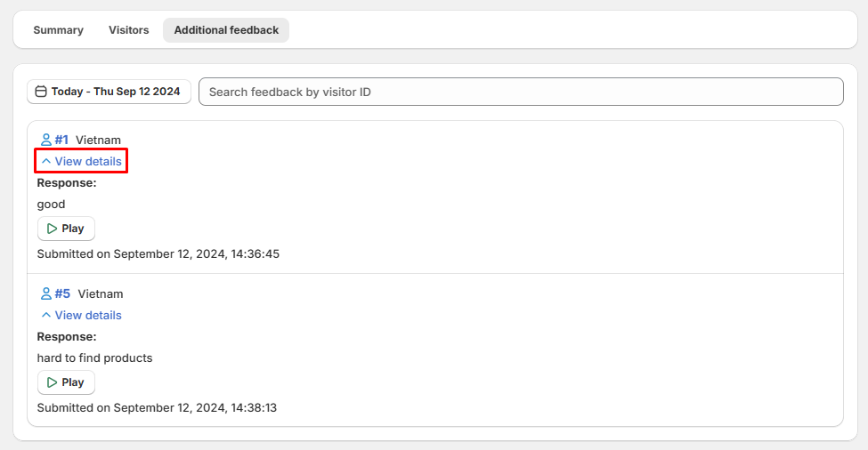Click the response text "hard to find products"

(94, 358)
